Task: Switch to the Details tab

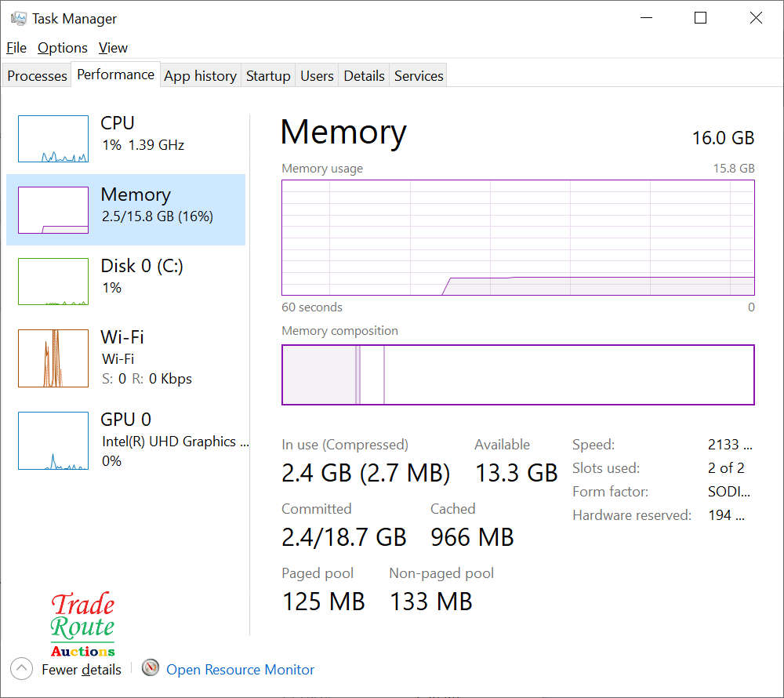Action: click(364, 76)
